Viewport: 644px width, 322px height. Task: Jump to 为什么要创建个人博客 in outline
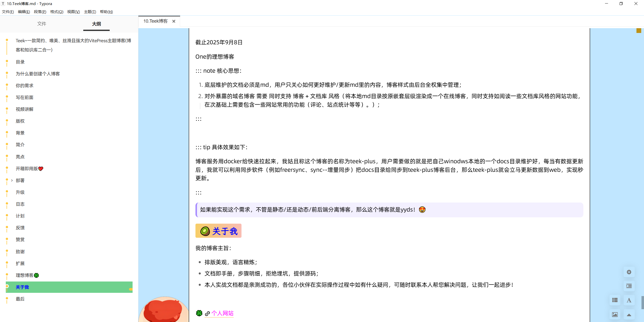pos(38,74)
